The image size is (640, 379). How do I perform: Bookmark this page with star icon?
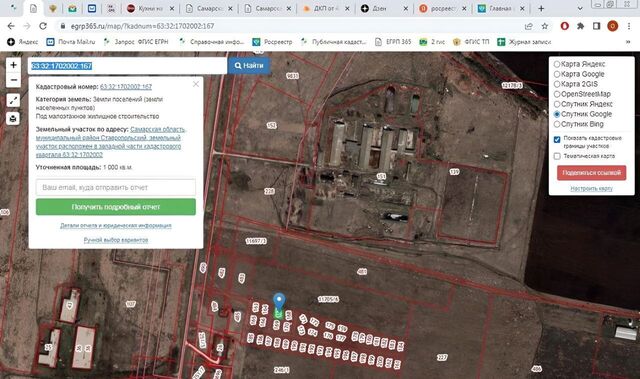point(544,26)
